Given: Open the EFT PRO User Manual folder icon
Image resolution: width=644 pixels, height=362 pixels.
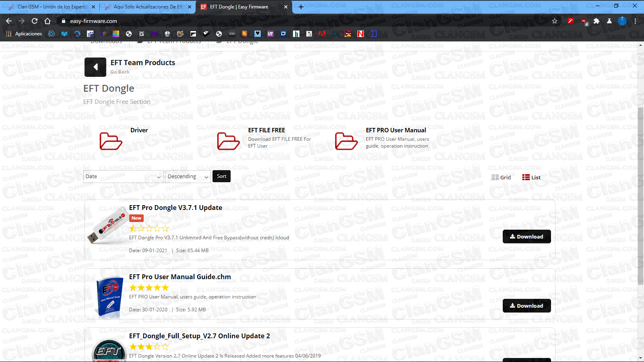Looking at the screenshot, I should [346, 141].
